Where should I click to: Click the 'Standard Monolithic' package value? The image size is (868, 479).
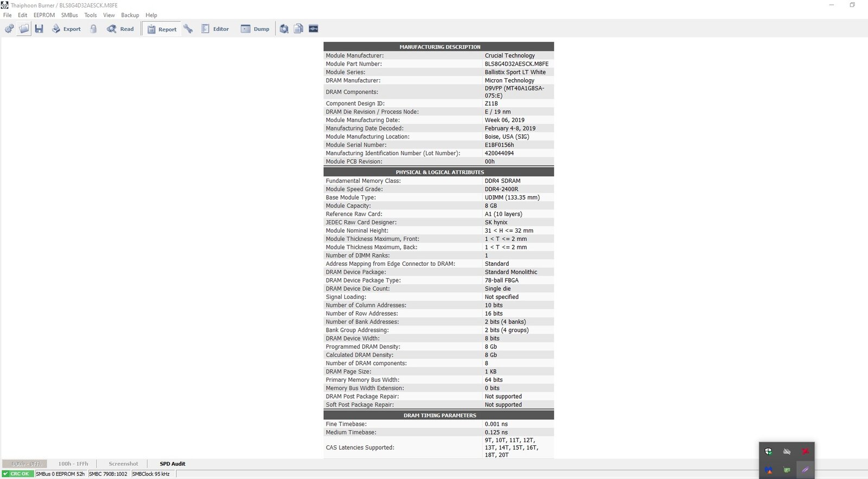(x=510, y=272)
